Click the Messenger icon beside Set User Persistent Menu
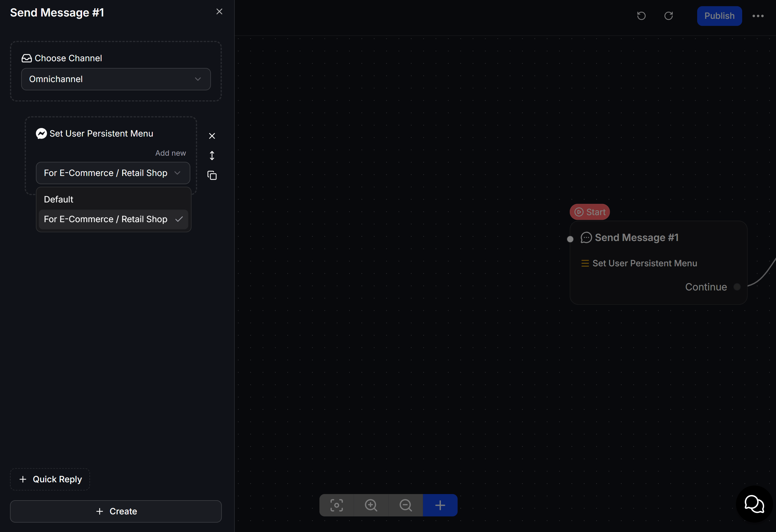776x532 pixels. pyautogui.click(x=41, y=134)
